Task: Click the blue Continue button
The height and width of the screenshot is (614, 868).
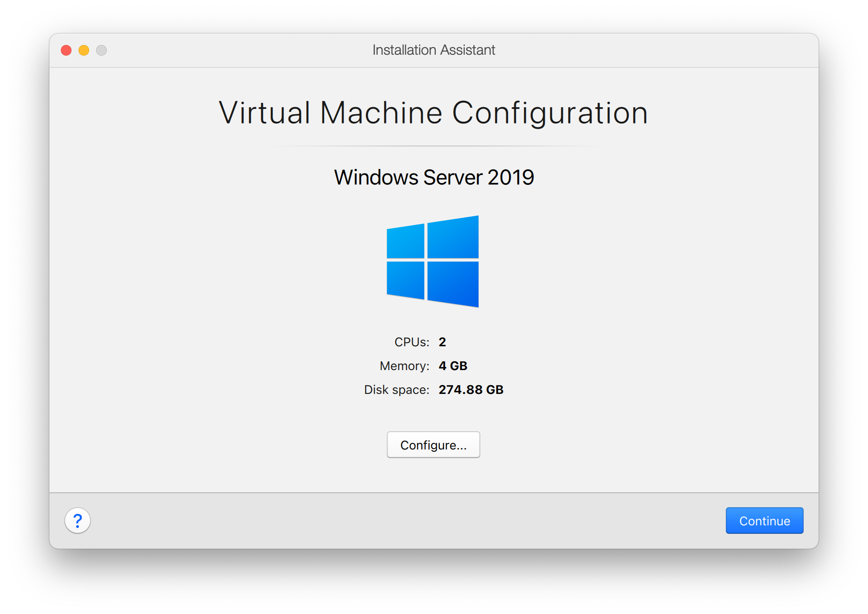Action: click(764, 521)
